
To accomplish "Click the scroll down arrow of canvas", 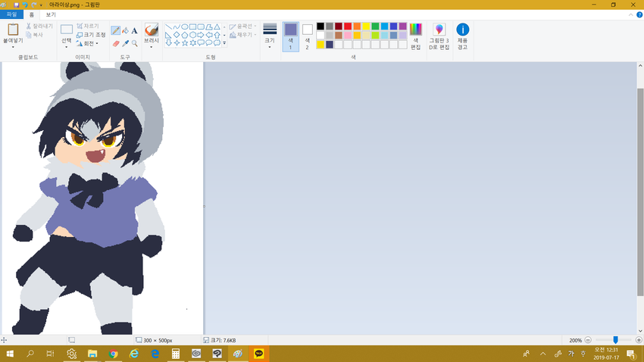I will [640, 331].
